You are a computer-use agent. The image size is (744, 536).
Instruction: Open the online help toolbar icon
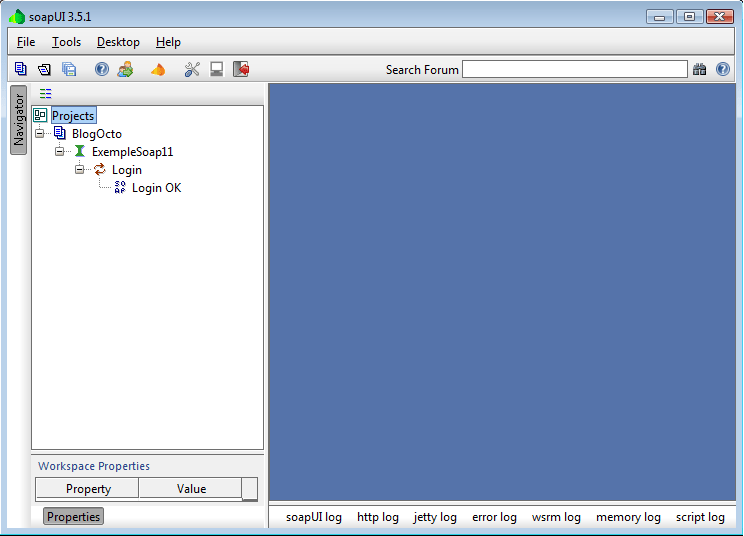click(101, 69)
